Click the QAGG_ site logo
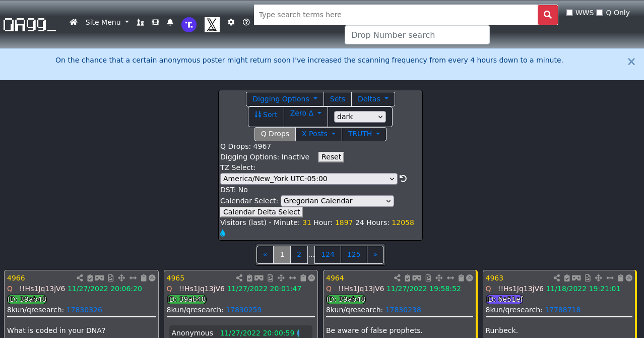 pyautogui.click(x=30, y=24)
